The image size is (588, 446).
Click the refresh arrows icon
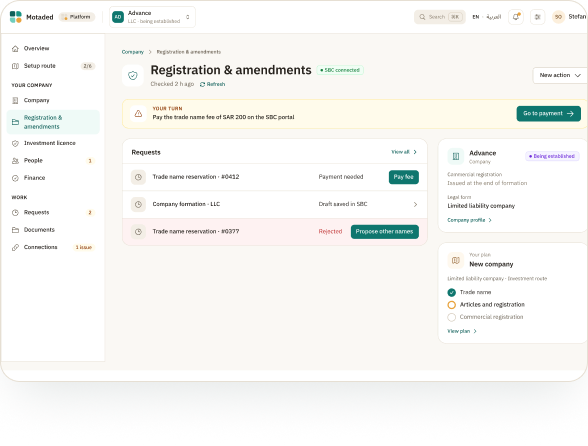(x=202, y=84)
